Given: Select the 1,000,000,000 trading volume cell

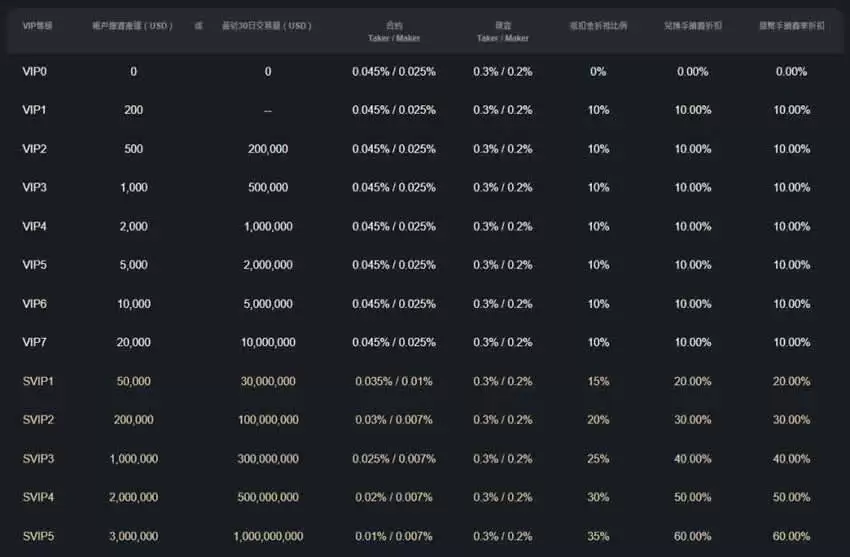Looking at the screenshot, I should (268, 537).
